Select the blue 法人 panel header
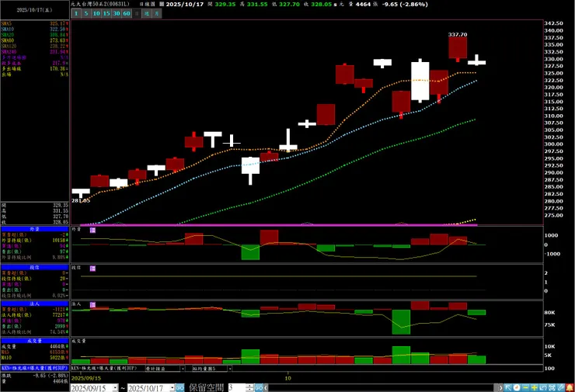The height and width of the screenshot is (392, 575). tap(35, 304)
